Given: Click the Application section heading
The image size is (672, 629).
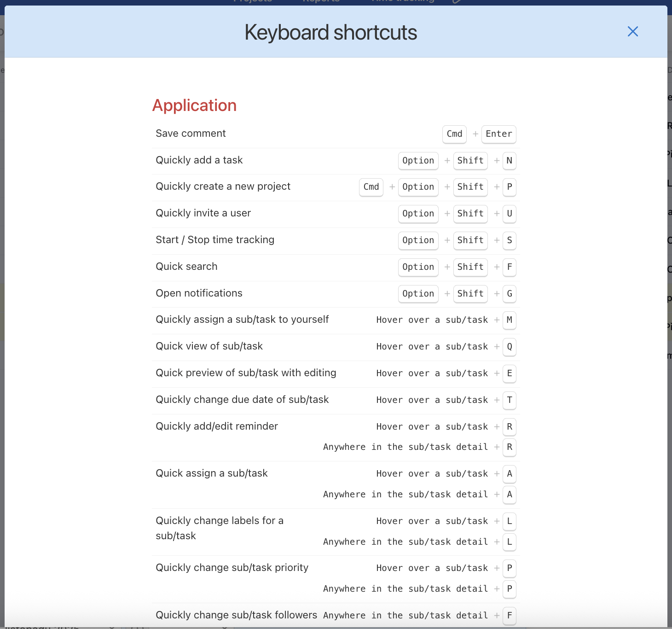Looking at the screenshot, I should [x=194, y=105].
